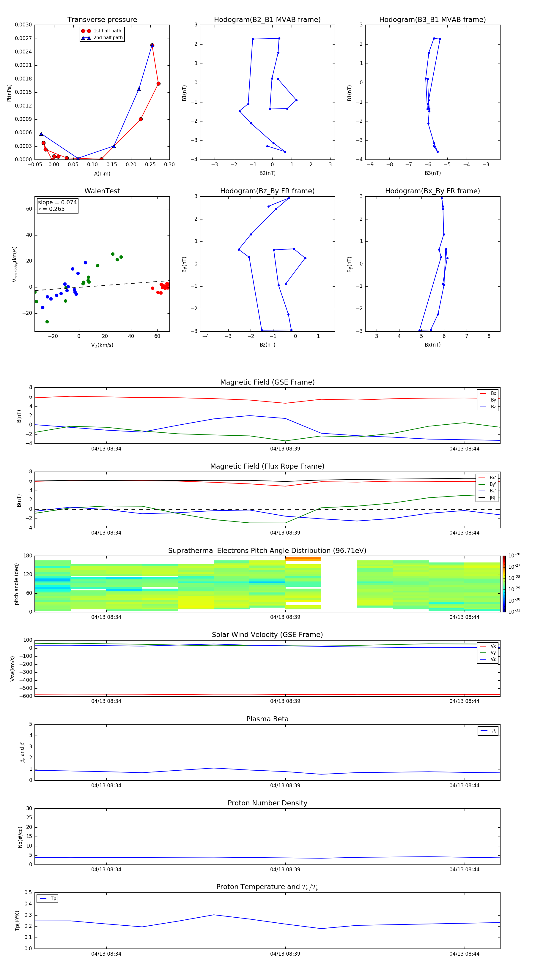
Task: Click the 'Bx(nT)' x-axis label
Action: [432, 345]
